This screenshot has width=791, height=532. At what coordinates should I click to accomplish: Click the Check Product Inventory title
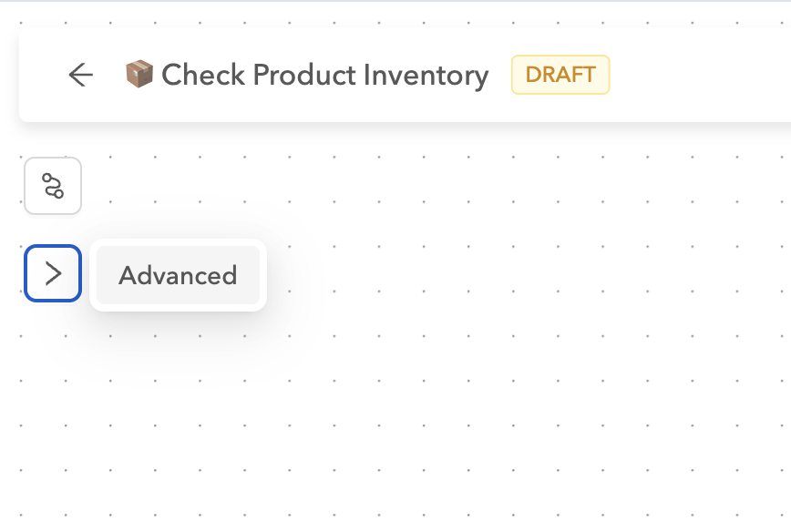point(324,75)
